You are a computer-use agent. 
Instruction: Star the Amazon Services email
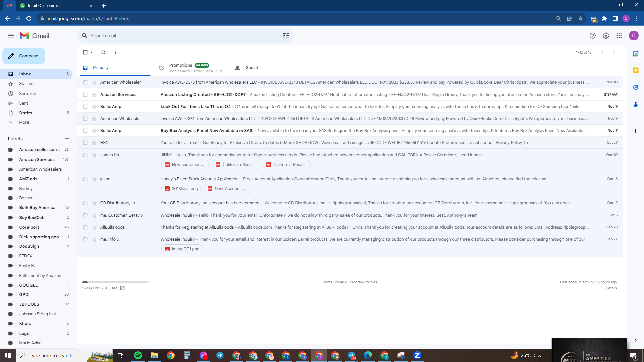(x=94, y=95)
